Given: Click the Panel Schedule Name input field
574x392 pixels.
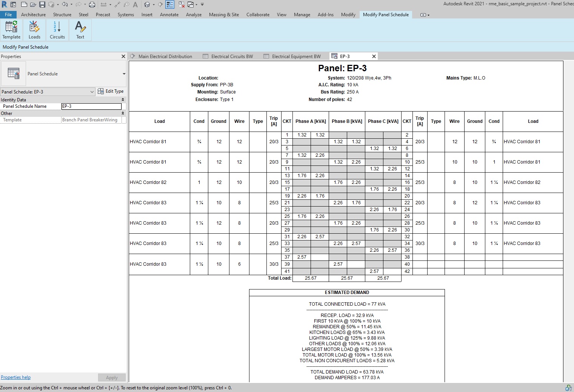Looking at the screenshot, I should click(x=91, y=106).
